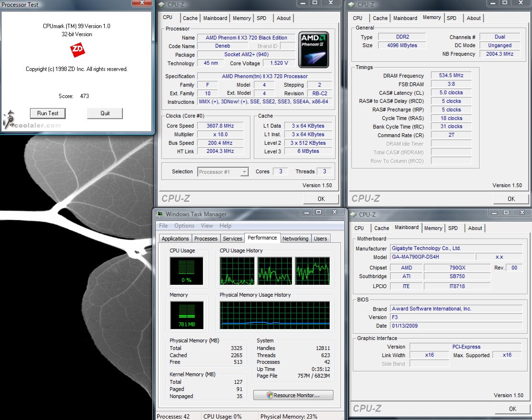Select Memory tab in bottom-right CPU-Z window

point(433,228)
